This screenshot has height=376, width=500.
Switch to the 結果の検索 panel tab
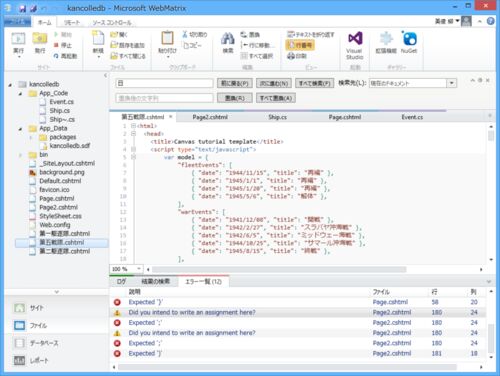pos(155,282)
